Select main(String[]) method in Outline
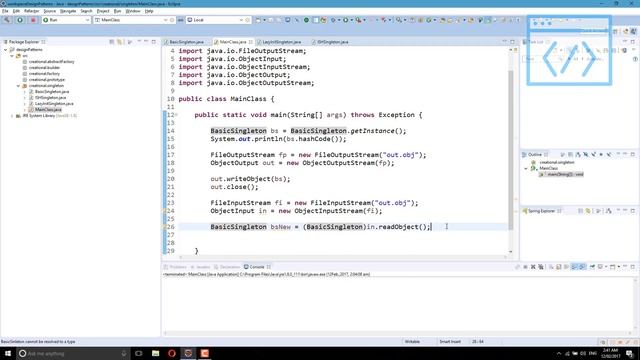Viewport: 640px width, 360px height. (562, 174)
